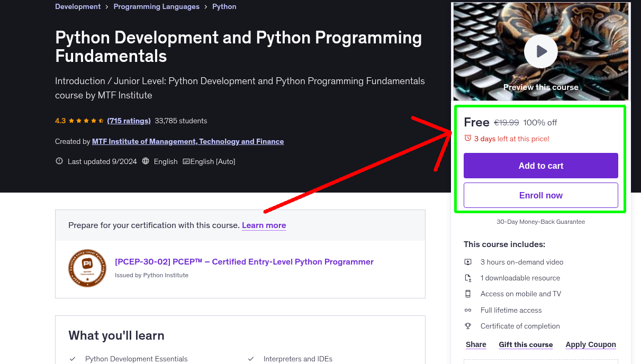Screen dimensions: 641x364
Task: Open the Python breadcrumb
Action: point(224,6)
